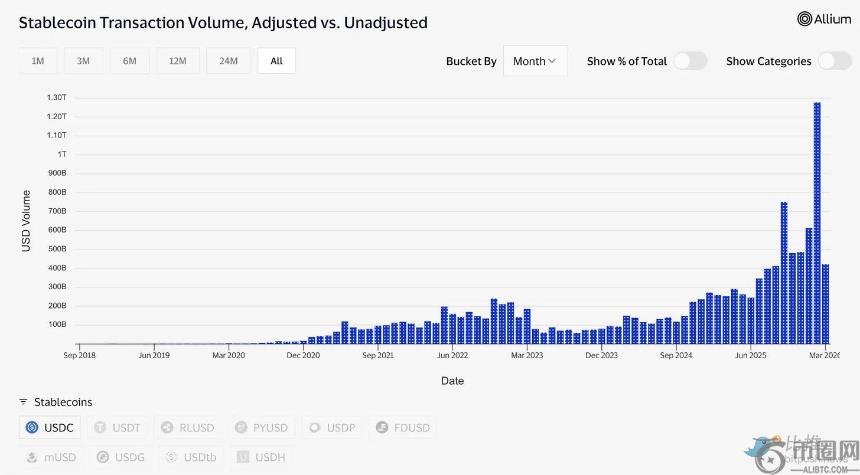Switch to the 12M range
Screen dimensions: 860x475
177,61
